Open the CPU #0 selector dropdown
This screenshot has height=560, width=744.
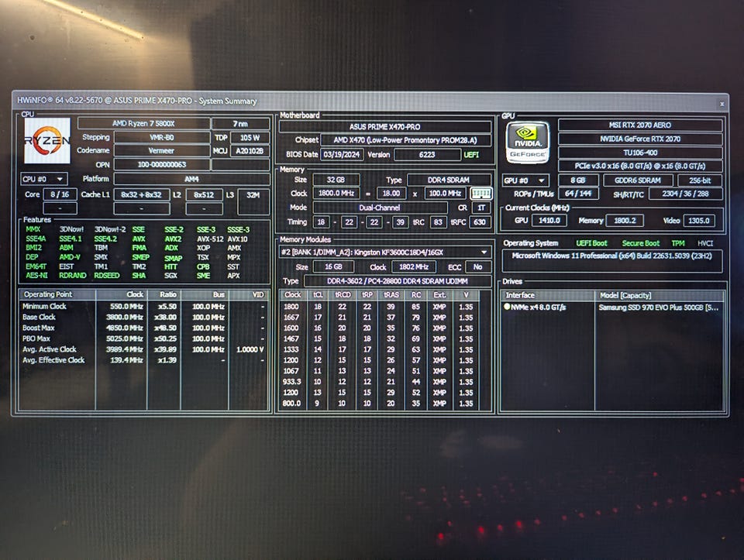coord(43,179)
